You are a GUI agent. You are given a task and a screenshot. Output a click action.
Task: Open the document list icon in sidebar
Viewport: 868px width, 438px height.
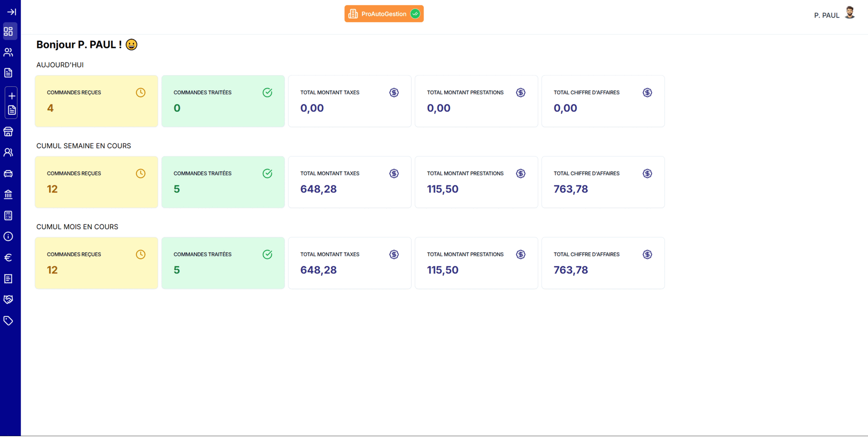click(x=9, y=73)
